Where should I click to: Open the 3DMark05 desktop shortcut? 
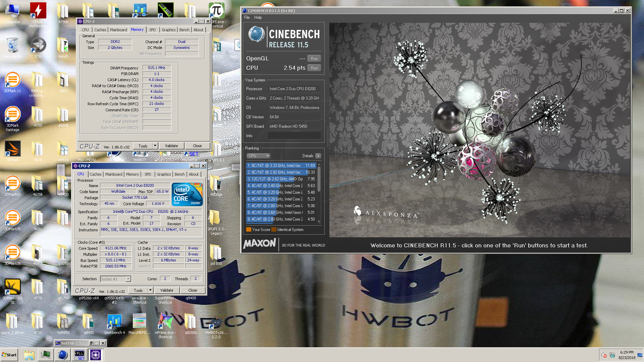click(12, 221)
